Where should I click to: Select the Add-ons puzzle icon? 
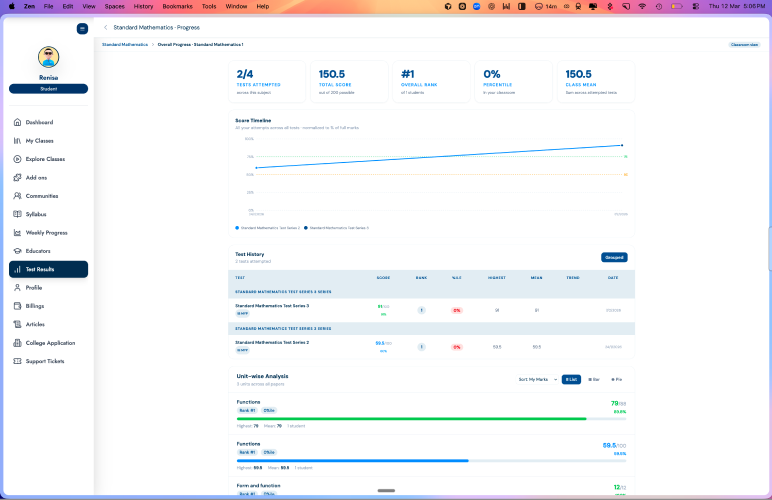pos(17,177)
